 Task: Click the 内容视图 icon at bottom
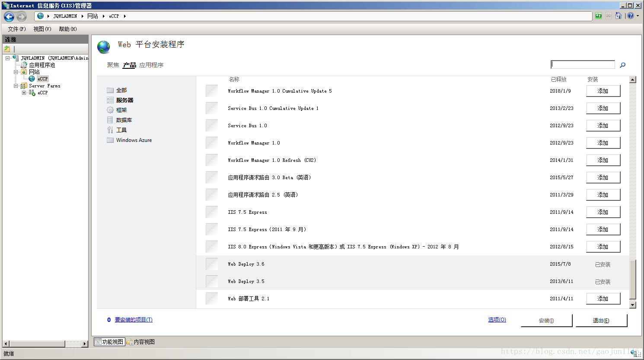tap(130, 342)
